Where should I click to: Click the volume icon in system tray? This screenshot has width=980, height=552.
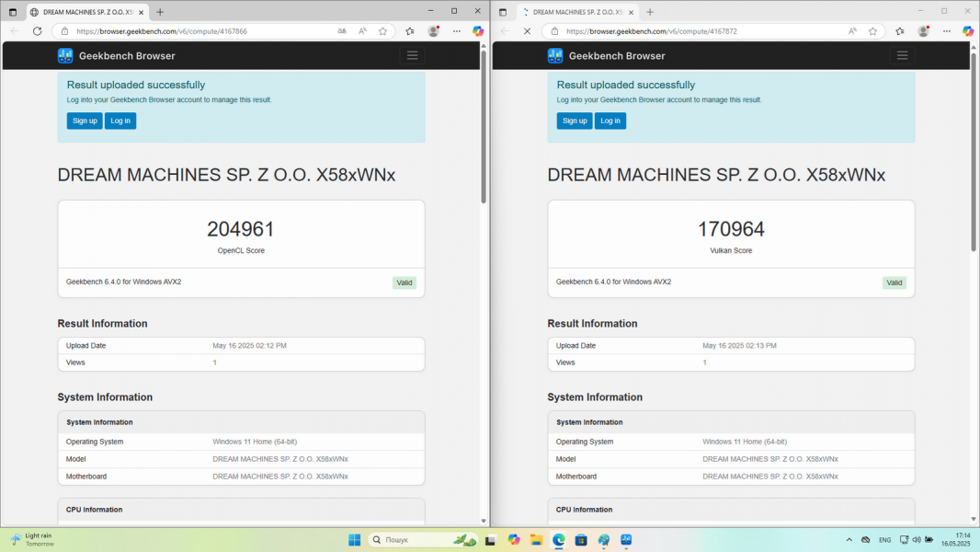click(917, 539)
